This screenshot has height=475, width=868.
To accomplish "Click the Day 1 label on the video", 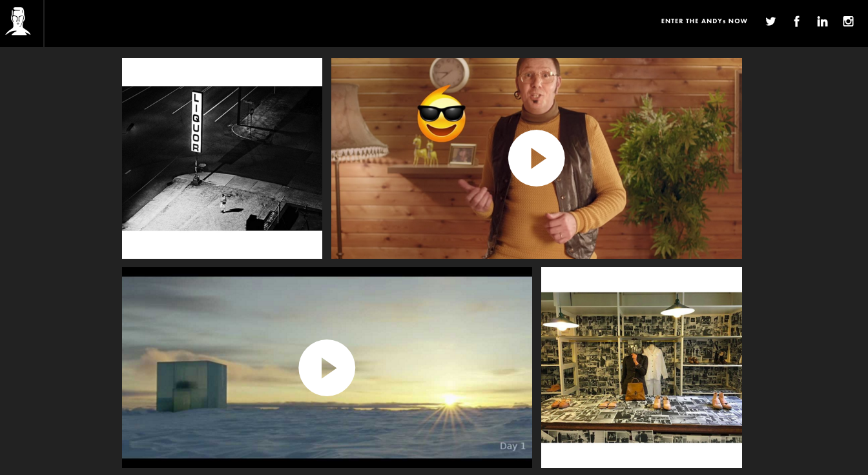I will [x=512, y=445].
